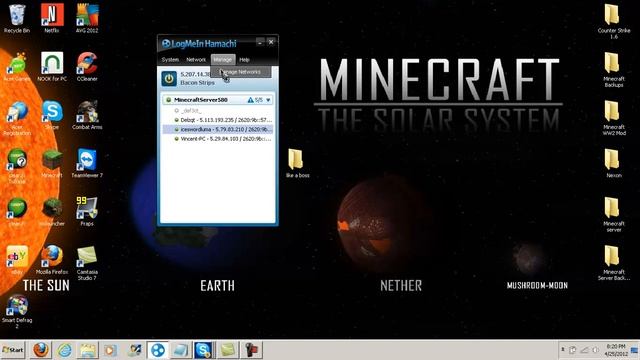Open the Network menu in Hamachi

[196, 60]
